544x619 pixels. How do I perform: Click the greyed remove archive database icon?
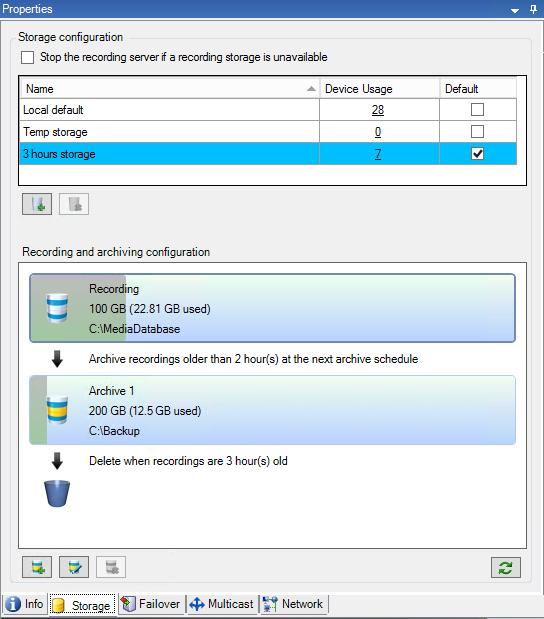(x=111, y=567)
